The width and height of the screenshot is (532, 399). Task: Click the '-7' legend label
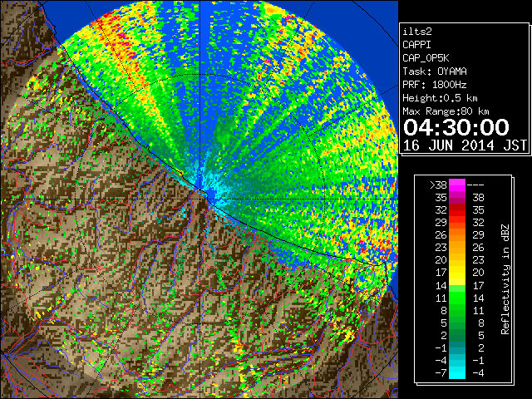tap(441, 372)
